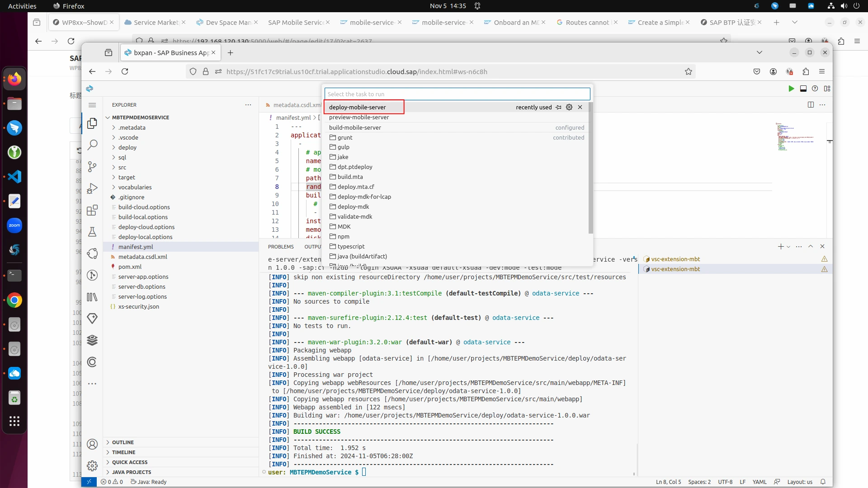The image size is (868, 488).
Task: Expand the src folder
Action: (181, 167)
